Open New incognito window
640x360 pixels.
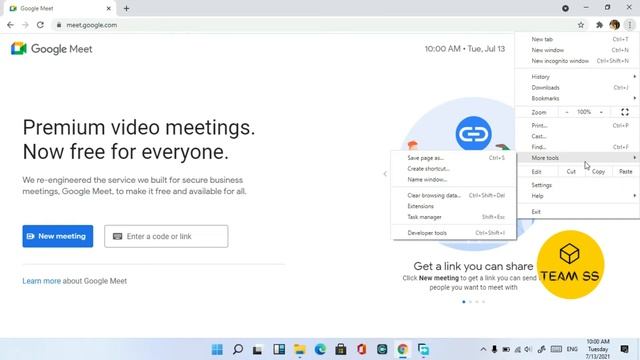tap(578, 61)
